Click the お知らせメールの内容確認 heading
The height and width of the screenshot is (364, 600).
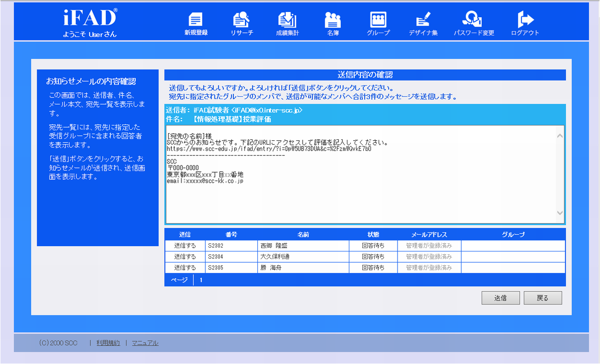pyautogui.click(x=91, y=81)
